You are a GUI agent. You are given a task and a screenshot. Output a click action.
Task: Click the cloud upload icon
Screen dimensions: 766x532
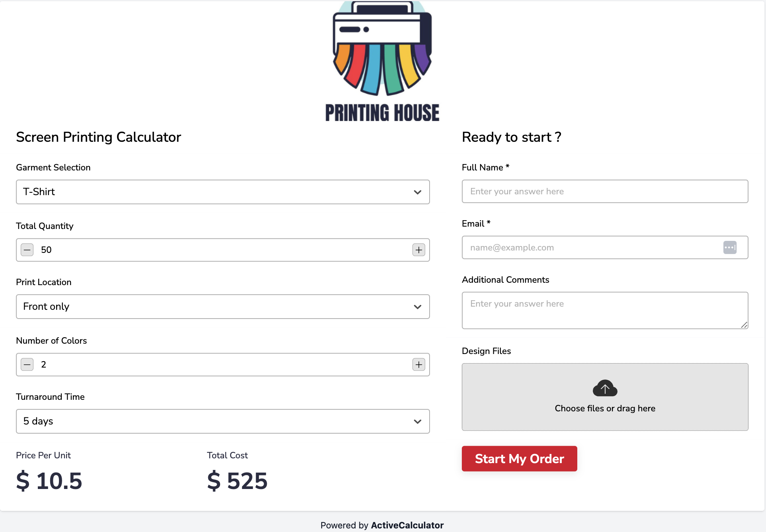[605, 388]
